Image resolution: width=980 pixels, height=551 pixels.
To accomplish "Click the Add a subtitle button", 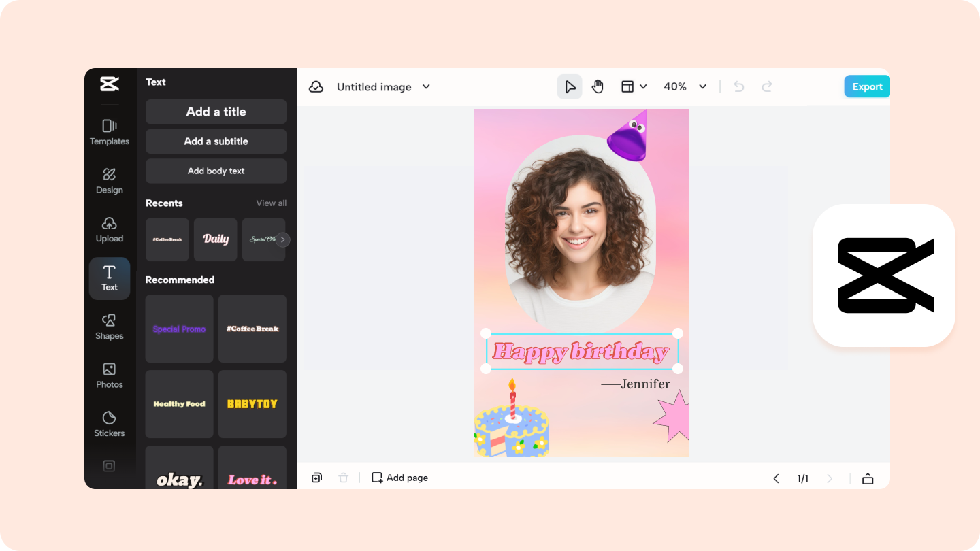I will 216,141.
